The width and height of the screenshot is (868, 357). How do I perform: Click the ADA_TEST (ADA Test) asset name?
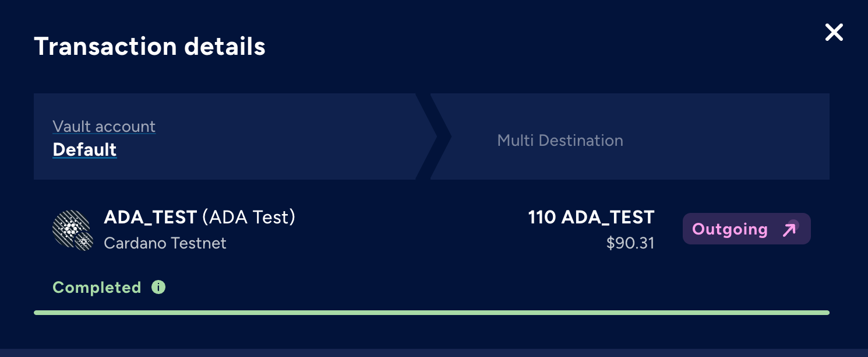tap(199, 218)
